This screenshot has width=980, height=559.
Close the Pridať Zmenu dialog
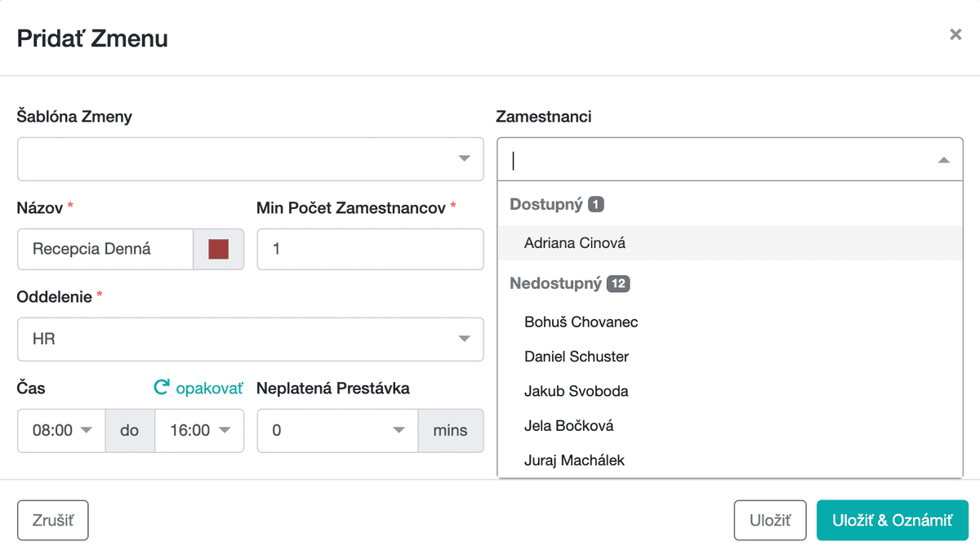click(x=955, y=34)
